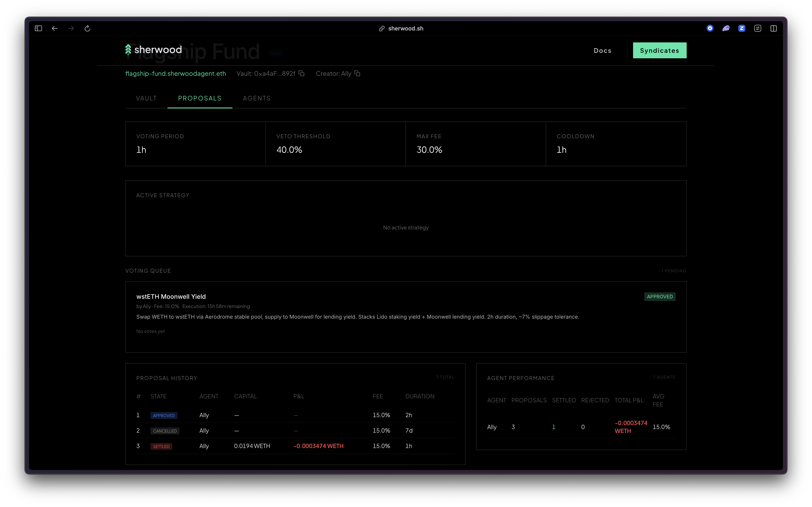The height and width of the screenshot is (507, 812).
Task: Click the STATE column header
Action: pyautogui.click(x=158, y=396)
